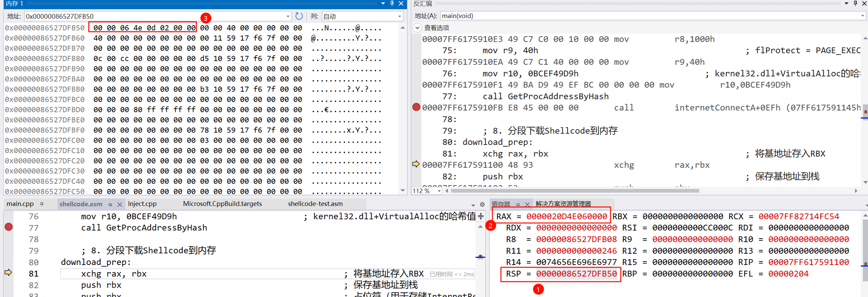Screen dimensions: 868x297
Task: Open the Solution Explorer tab
Action: click(x=563, y=204)
